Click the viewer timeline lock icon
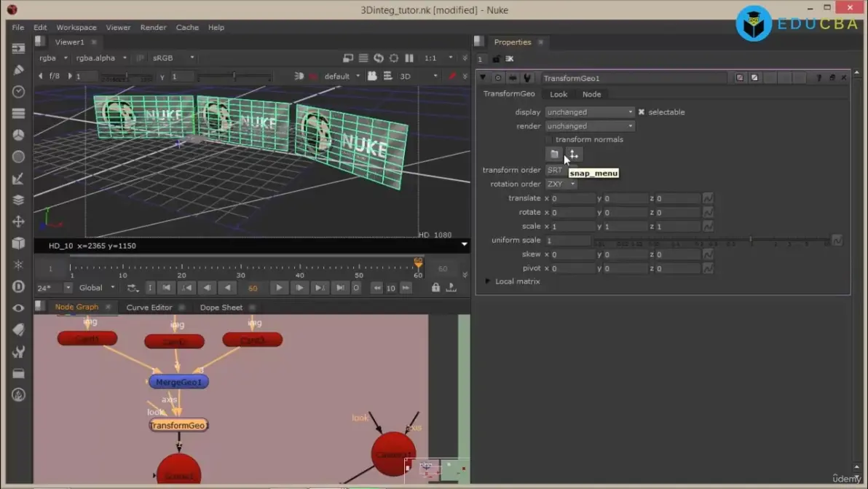This screenshot has height=489, width=868. click(x=435, y=288)
